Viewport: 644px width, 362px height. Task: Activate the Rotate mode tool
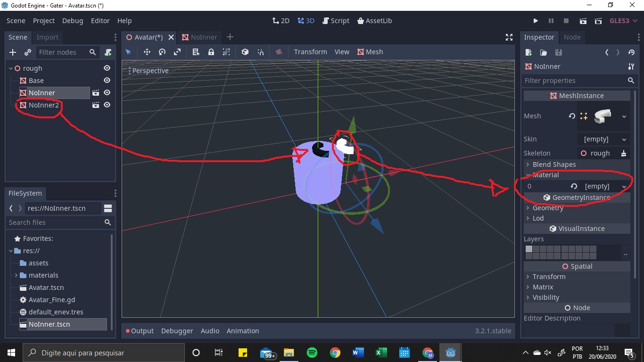tap(162, 52)
